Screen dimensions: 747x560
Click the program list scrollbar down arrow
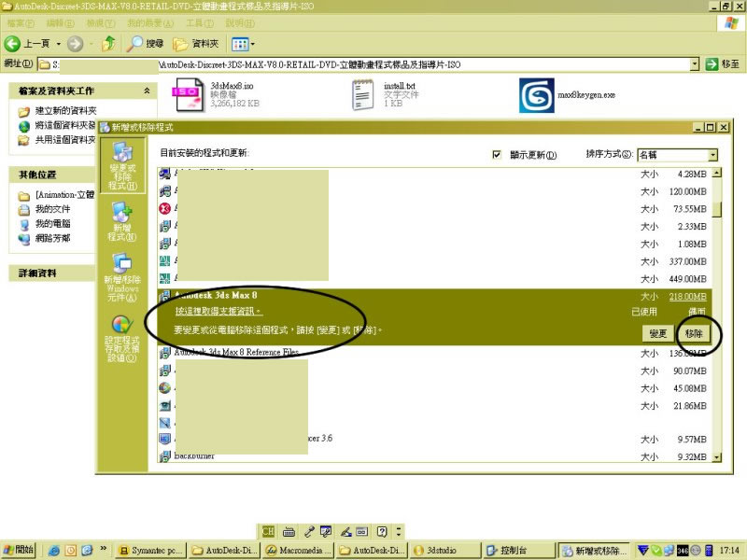(716, 457)
